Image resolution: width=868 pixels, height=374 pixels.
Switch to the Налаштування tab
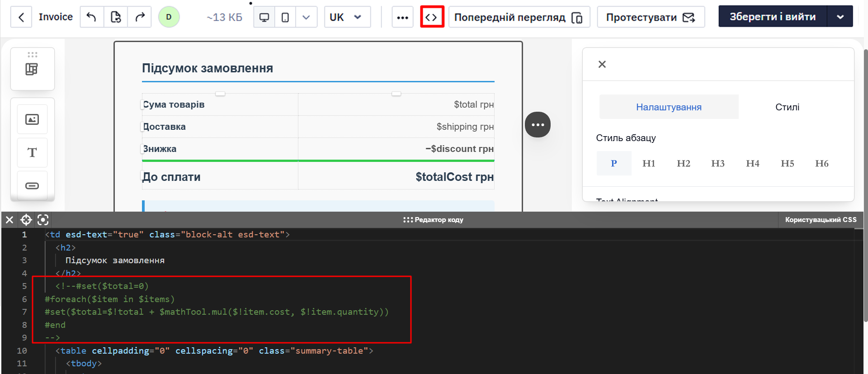click(669, 107)
